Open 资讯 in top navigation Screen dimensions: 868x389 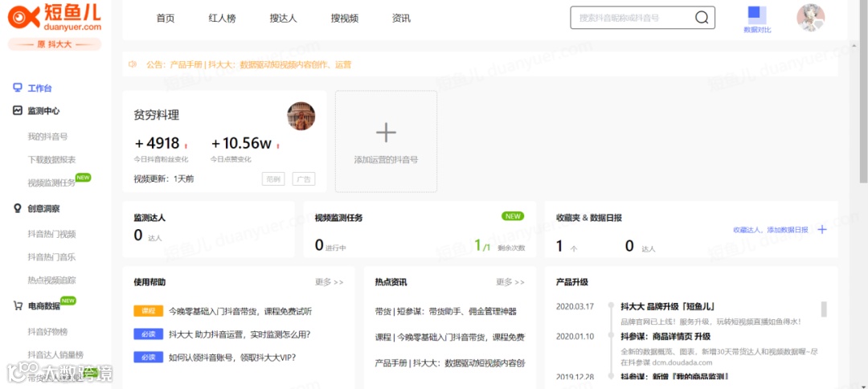(x=401, y=18)
